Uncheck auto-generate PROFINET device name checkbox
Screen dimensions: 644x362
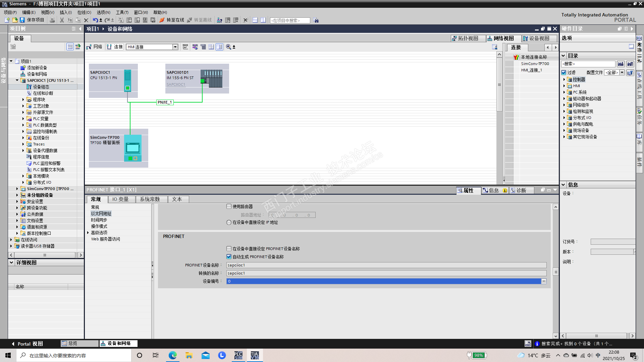tap(229, 257)
